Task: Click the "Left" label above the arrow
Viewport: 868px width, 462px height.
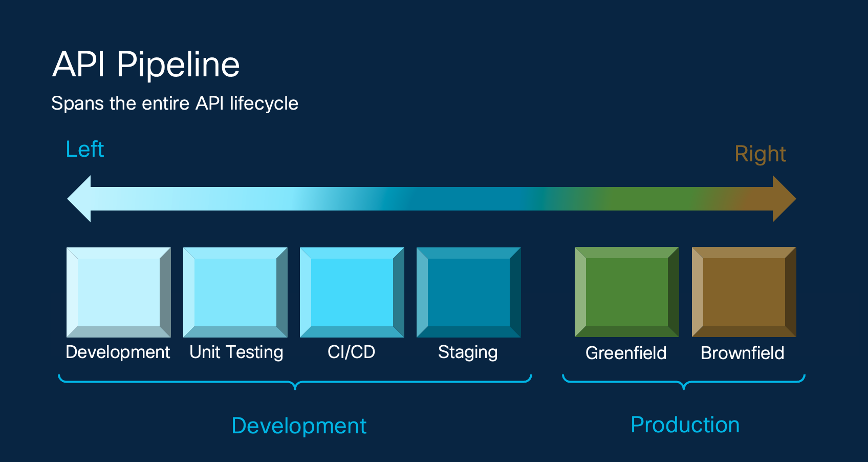Action: pos(84,149)
